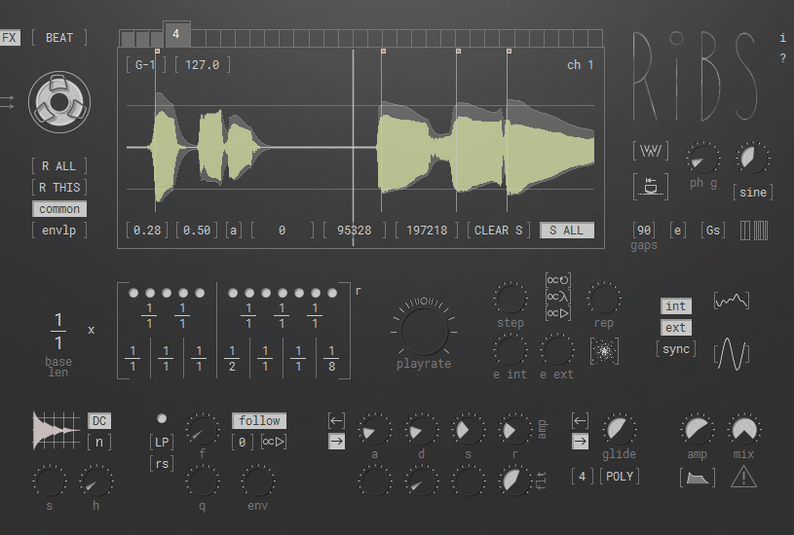This screenshot has height=535, width=794.
Task: Click the 127.0 velocity value field
Action: pyautogui.click(x=202, y=65)
